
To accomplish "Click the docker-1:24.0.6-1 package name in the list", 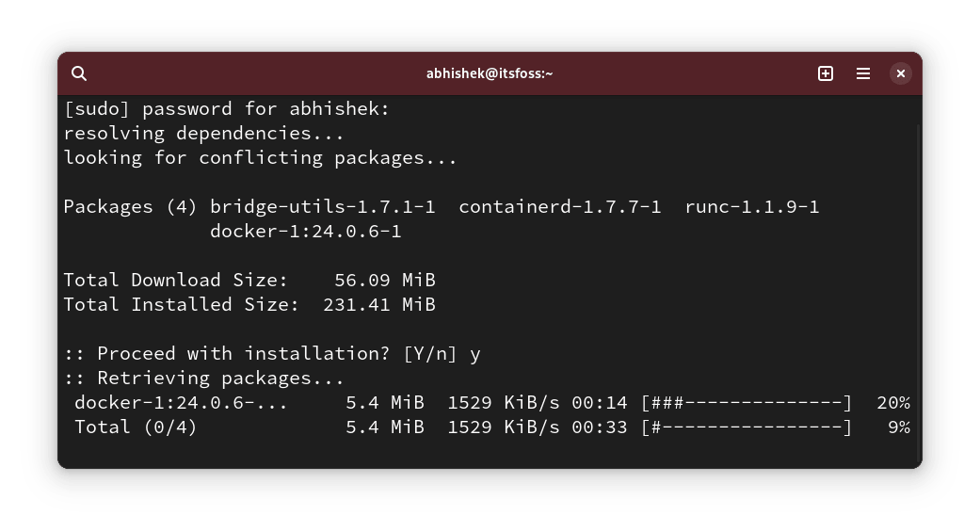I will click(x=306, y=232).
